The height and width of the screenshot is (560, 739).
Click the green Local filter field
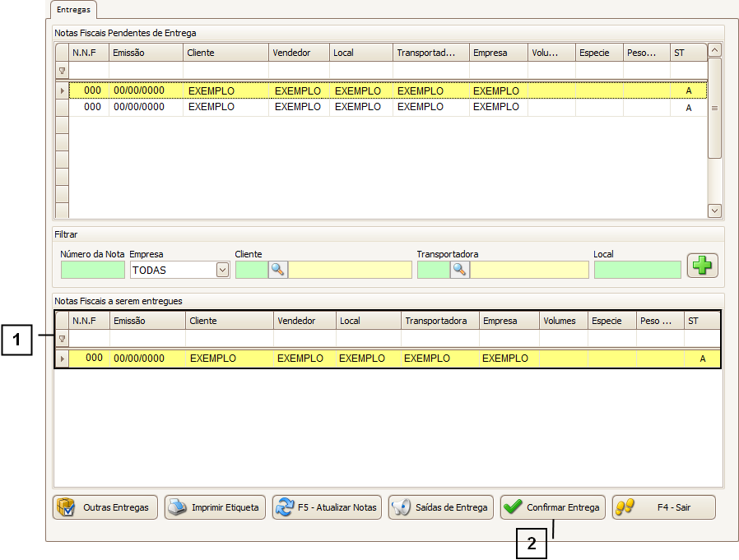637,270
